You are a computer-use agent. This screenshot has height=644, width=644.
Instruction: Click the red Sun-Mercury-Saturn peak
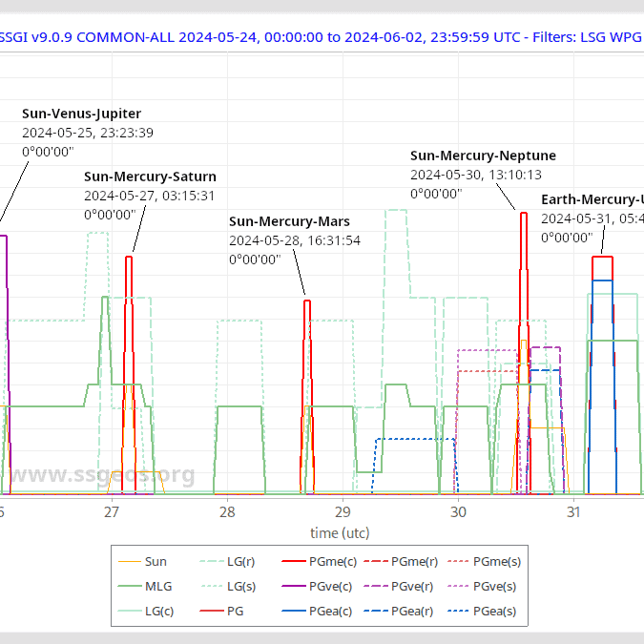(129, 257)
